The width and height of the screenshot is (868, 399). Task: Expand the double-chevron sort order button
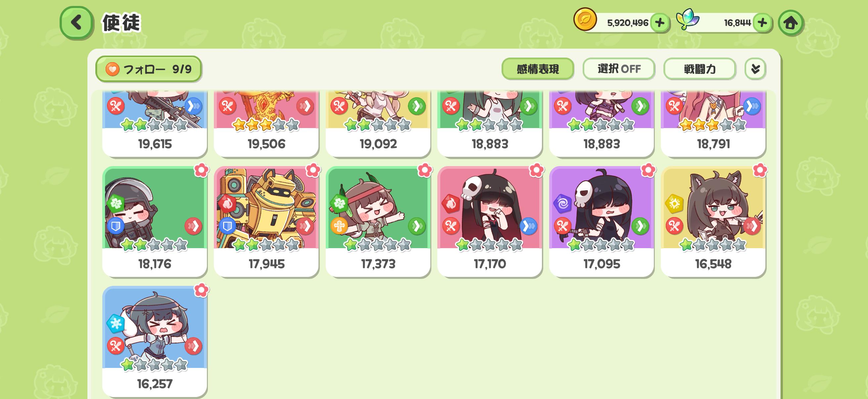(755, 69)
